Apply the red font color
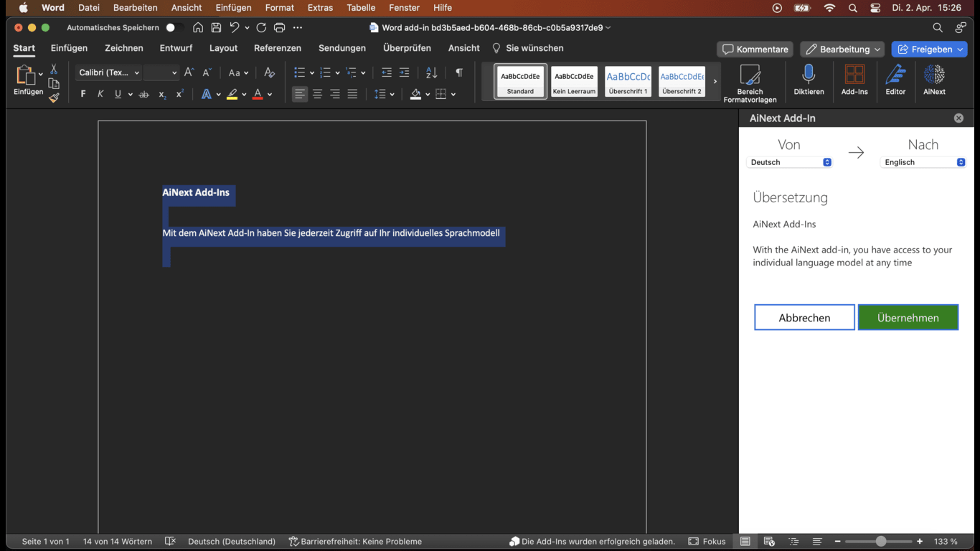 (x=258, y=94)
